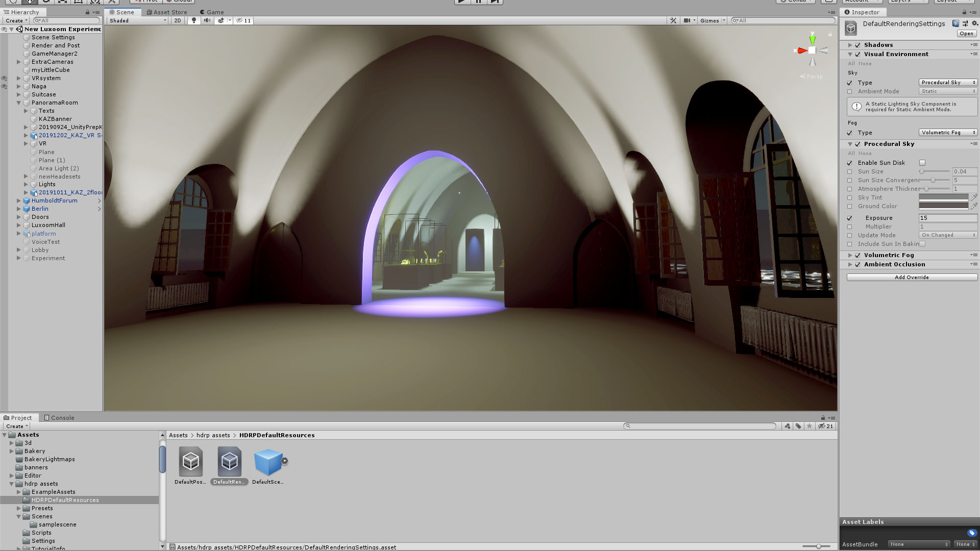Enable the Ambient Mode override checkbox
This screenshot has width=980, height=551.
(x=850, y=92)
